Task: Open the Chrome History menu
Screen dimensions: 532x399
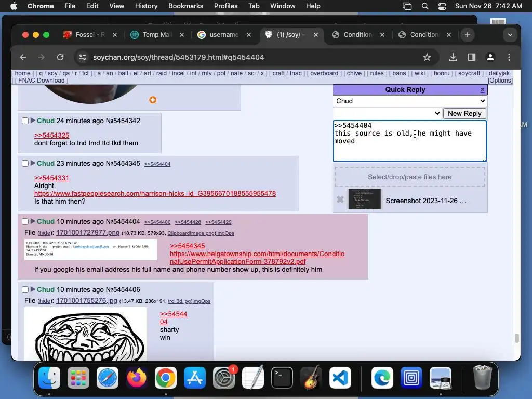Action: pos(146,6)
